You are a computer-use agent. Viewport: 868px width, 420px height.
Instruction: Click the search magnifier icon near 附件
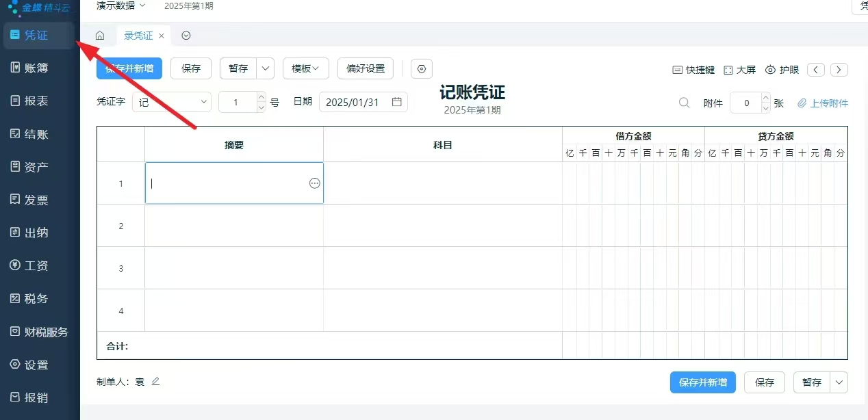(x=684, y=103)
